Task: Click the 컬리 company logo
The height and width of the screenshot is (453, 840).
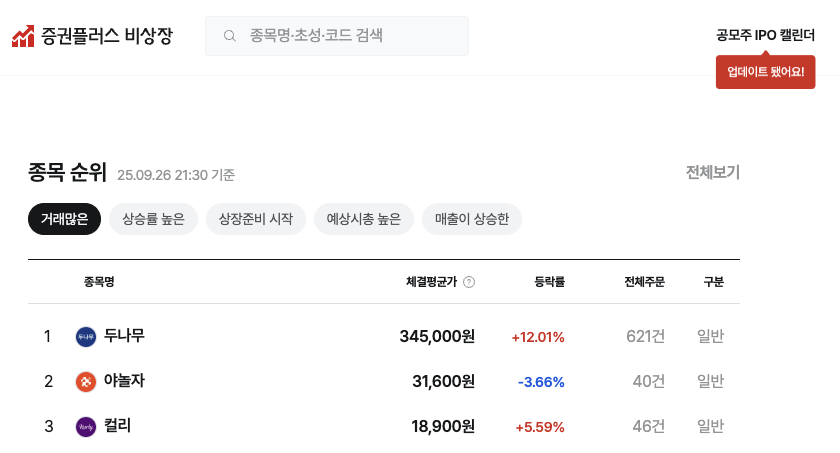Action: point(86,427)
